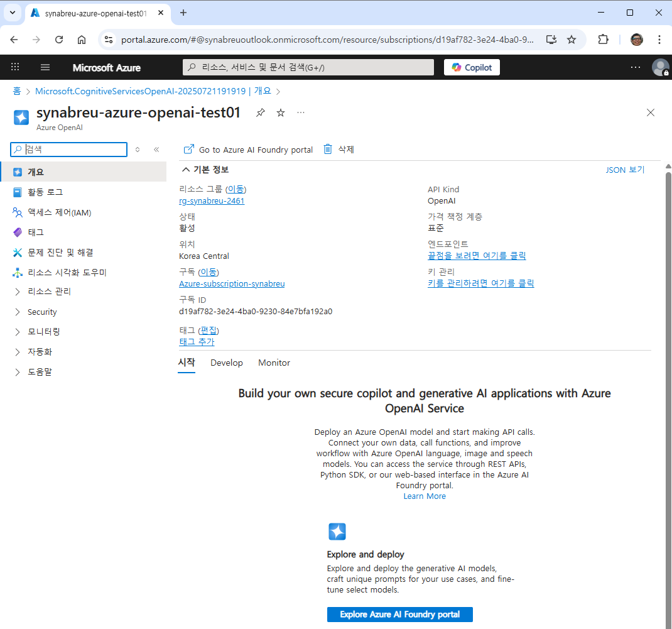
Task: Open the Chrome profile avatar
Action: pos(636,40)
